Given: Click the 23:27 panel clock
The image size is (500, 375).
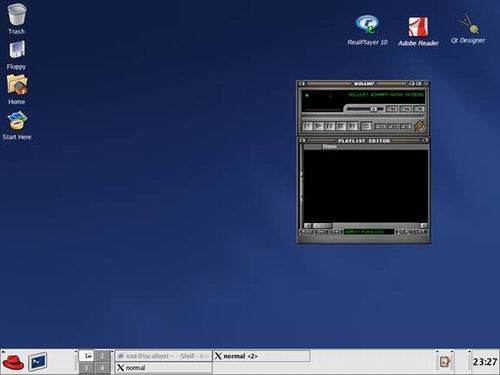Looking at the screenshot, I should [x=485, y=362].
